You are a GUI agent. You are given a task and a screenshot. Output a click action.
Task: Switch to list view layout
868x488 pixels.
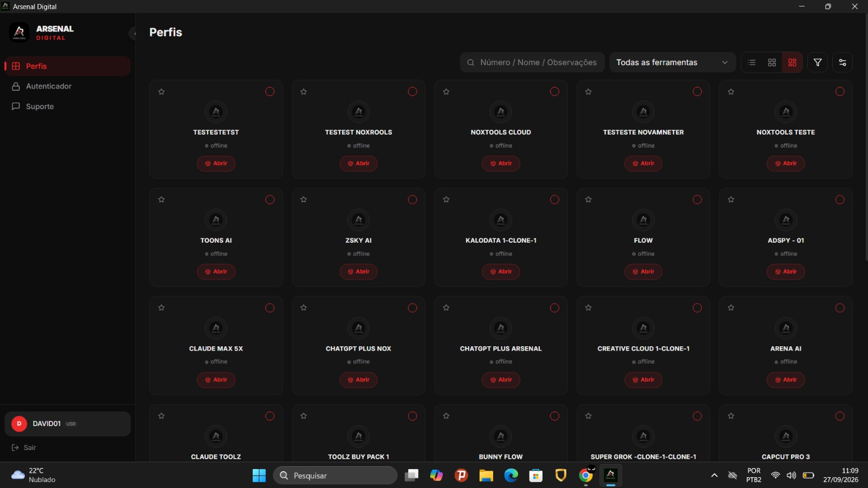coord(751,62)
